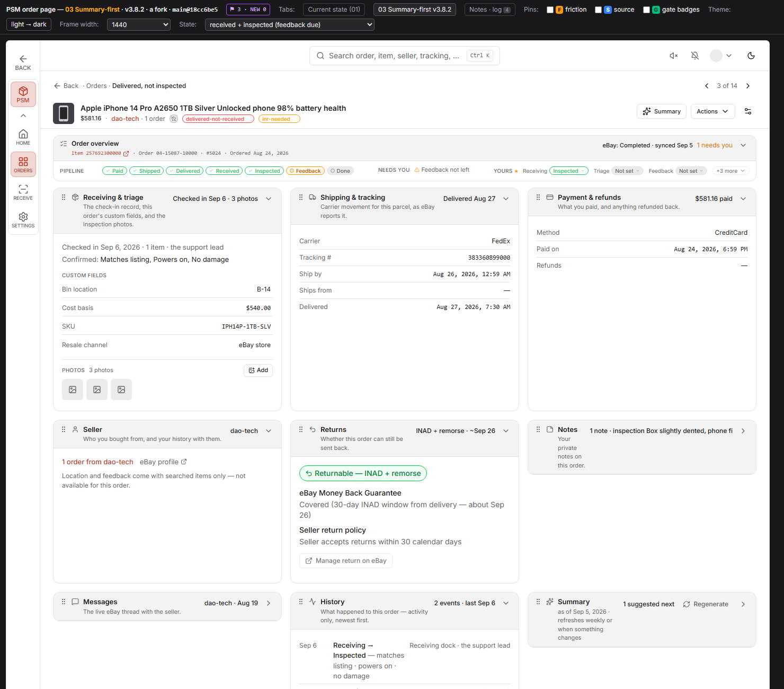This screenshot has height=689, width=784.
Task: Open layout adjust sliders icon
Action: [x=748, y=111]
